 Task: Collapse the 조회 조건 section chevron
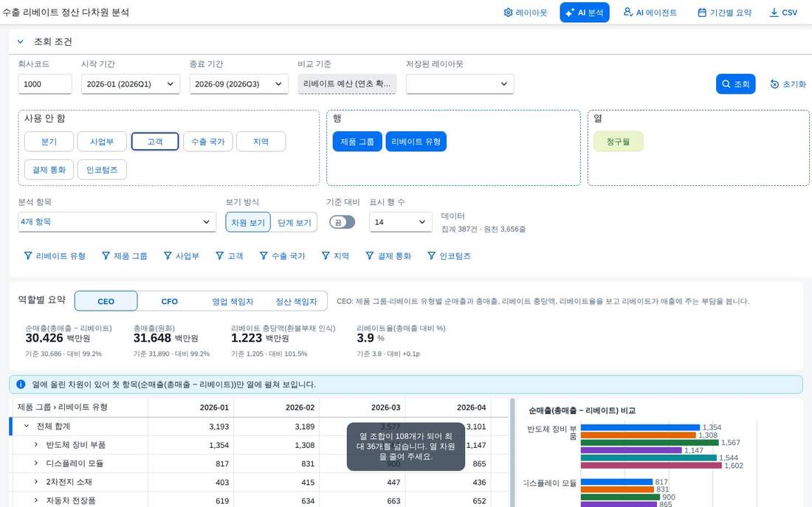20,41
